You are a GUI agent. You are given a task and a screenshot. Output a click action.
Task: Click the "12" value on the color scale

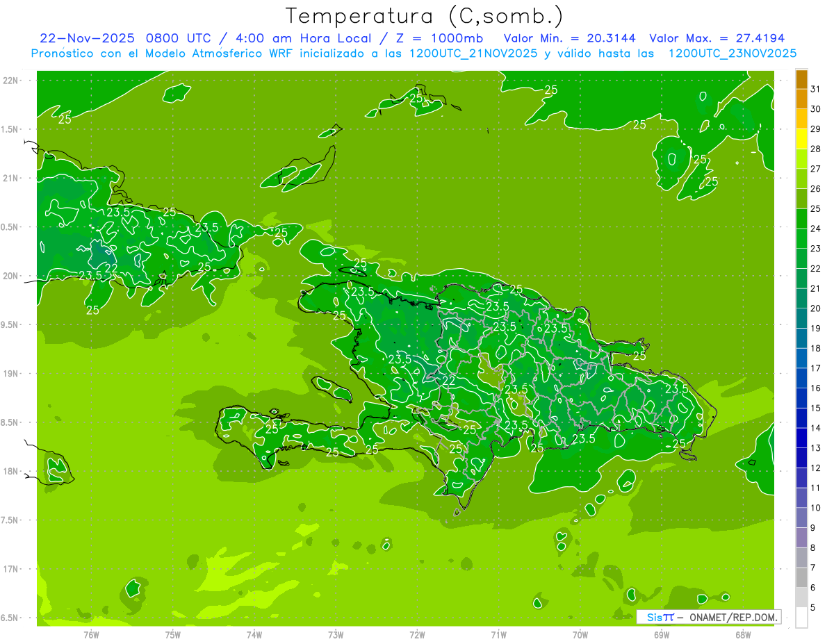pos(816,468)
